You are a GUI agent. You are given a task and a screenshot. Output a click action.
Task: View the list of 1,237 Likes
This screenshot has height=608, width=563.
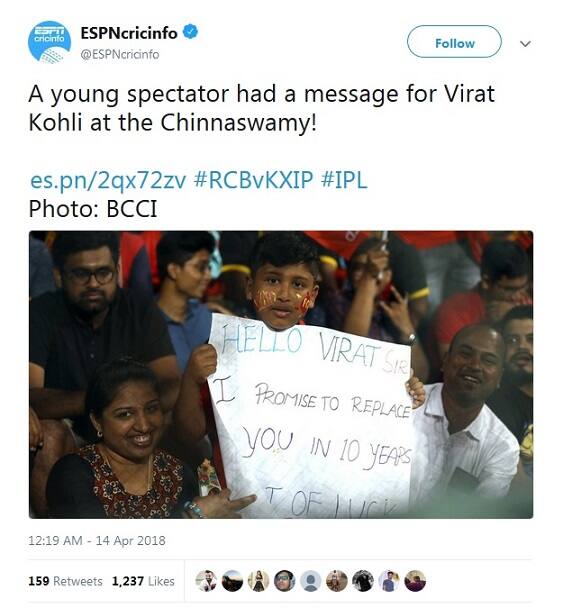(x=143, y=581)
